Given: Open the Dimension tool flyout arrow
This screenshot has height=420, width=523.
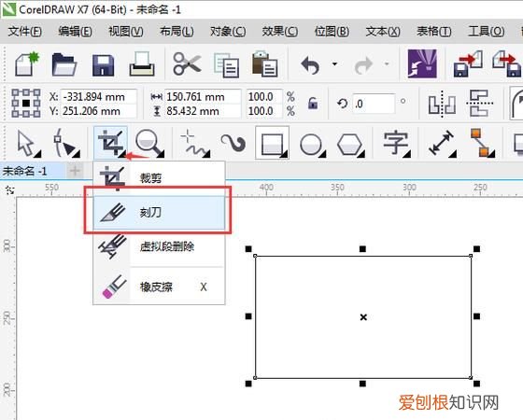Looking at the screenshot, I should point(453,154).
